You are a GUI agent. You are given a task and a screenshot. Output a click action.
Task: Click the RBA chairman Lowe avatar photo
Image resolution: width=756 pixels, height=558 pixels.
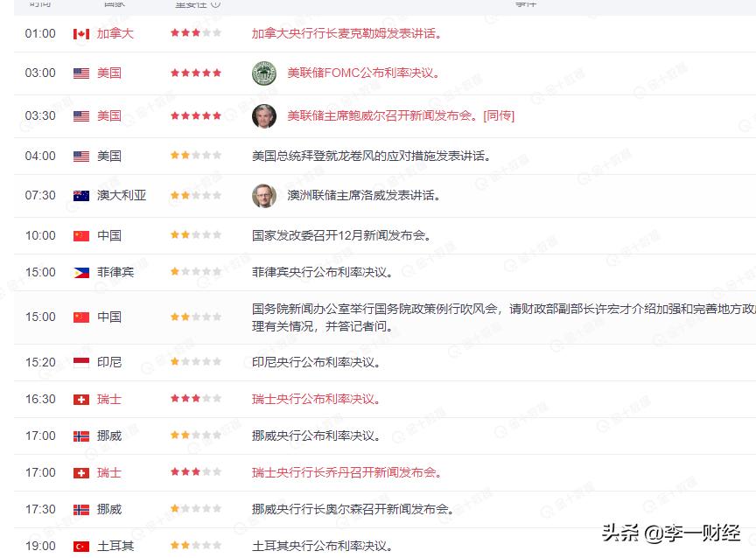tap(262, 195)
